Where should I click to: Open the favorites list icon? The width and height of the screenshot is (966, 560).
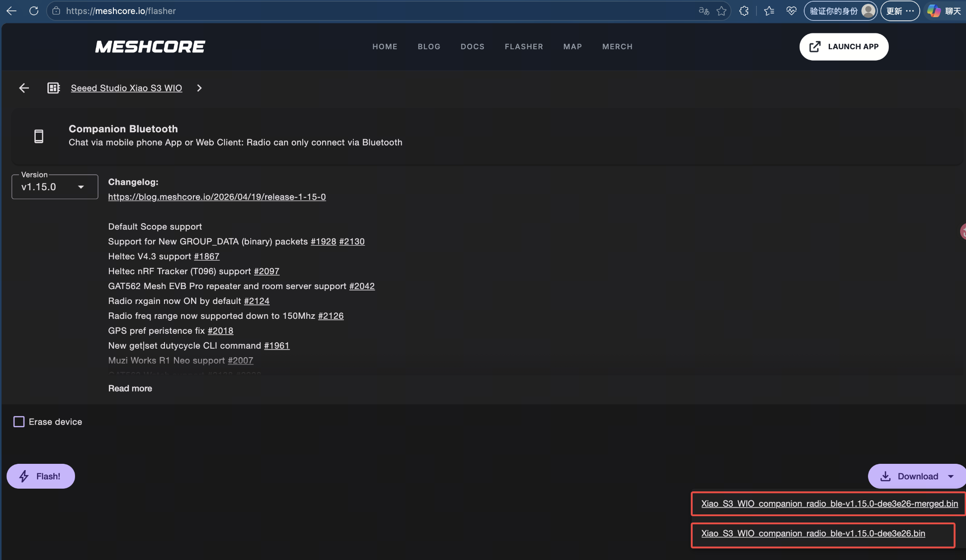tap(769, 11)
